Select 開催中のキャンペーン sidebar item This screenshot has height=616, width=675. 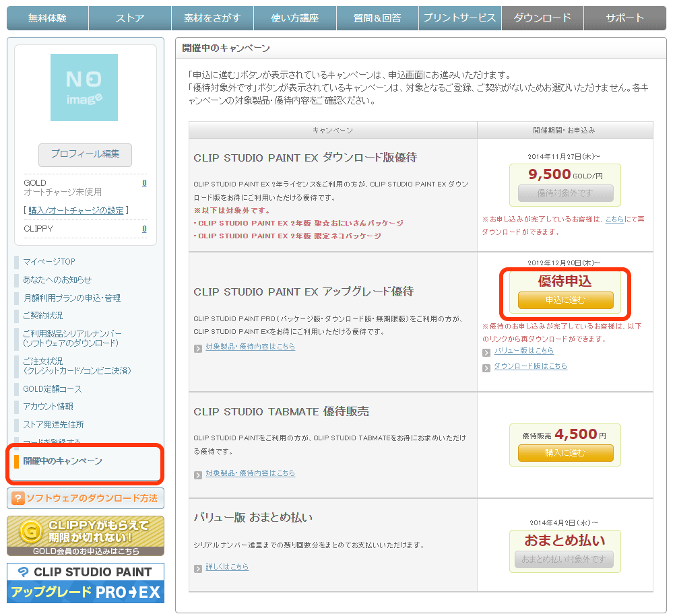(x=63, y=461)
